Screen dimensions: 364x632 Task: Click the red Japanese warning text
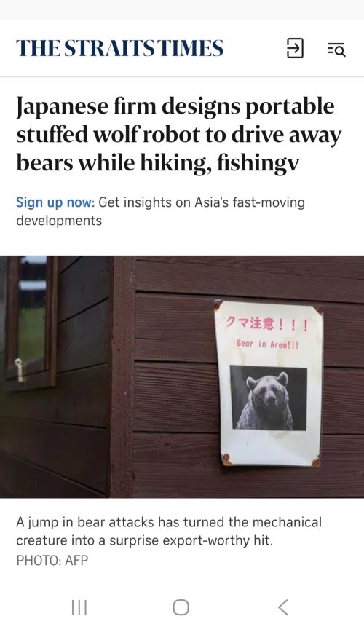pyautogui.click(x=267, y=324)
